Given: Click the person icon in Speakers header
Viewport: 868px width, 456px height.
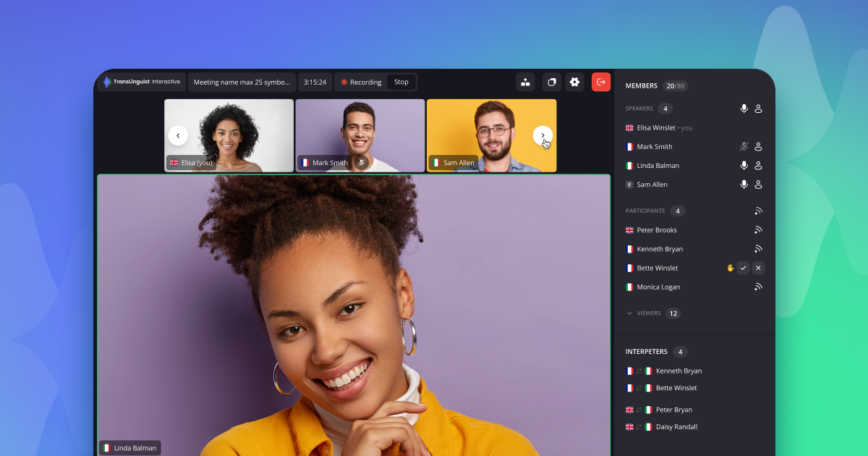Looking at the screenshot, I should (758, 109).
